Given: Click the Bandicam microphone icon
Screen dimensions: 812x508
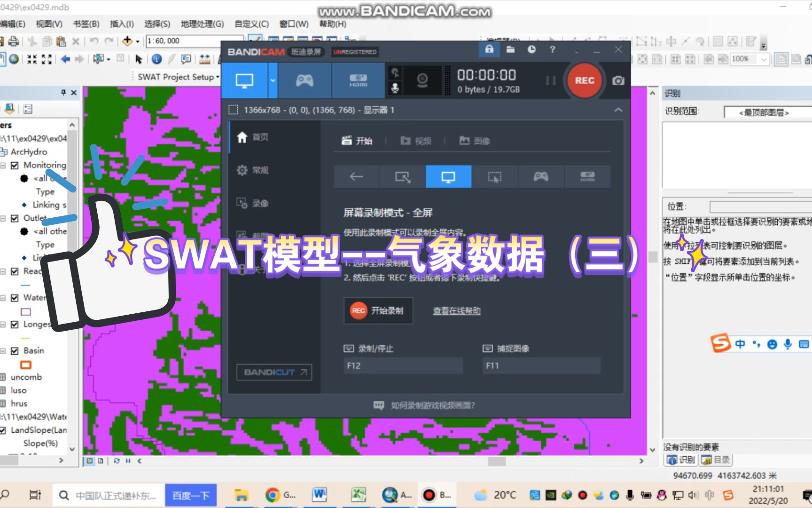Looking at the screenshot, I should click(x=395, y=88).
